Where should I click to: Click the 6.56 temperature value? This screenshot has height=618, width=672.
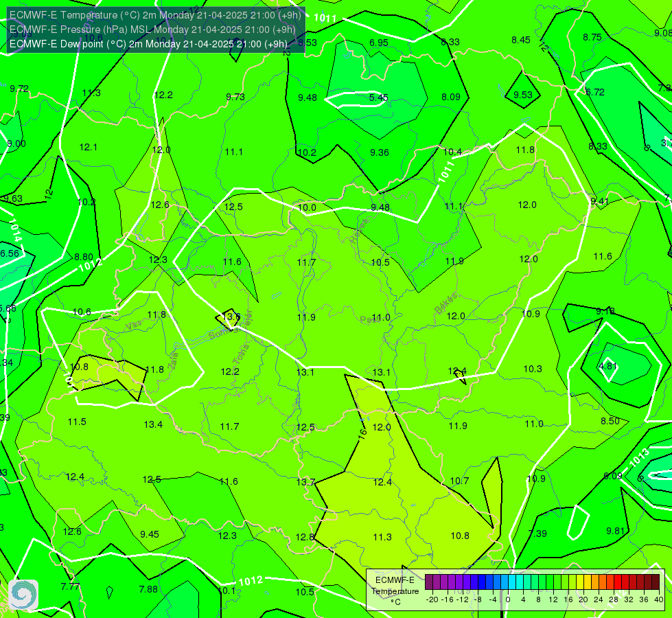(10, 254)
